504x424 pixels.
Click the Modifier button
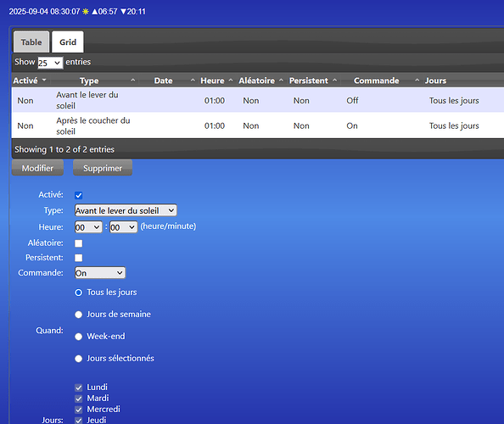tap(37, 168)
